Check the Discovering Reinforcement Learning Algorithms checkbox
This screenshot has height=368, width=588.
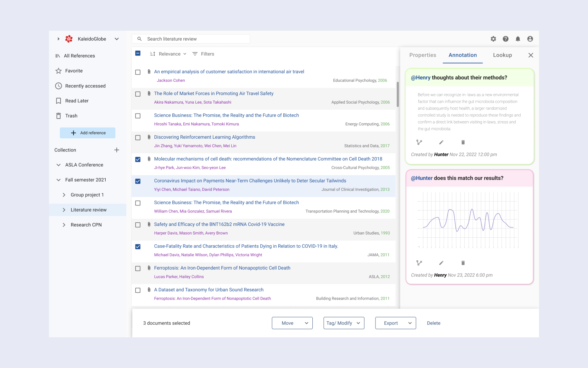coord(138,138)
